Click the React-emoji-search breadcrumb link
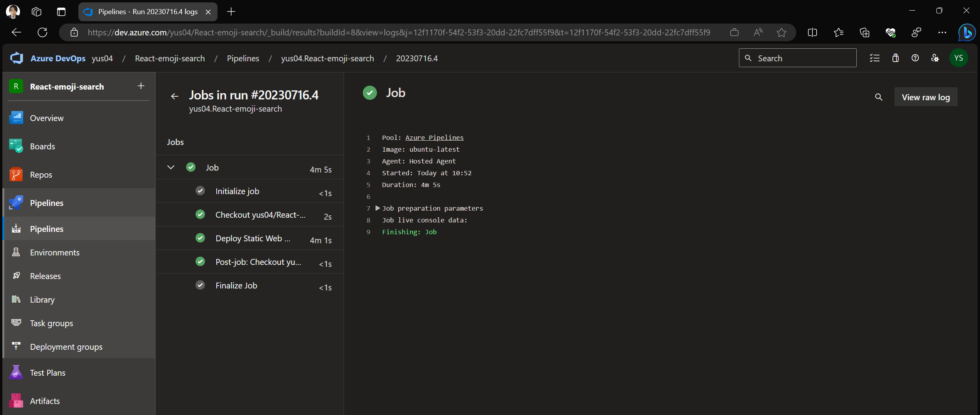 tap(170, 58)
